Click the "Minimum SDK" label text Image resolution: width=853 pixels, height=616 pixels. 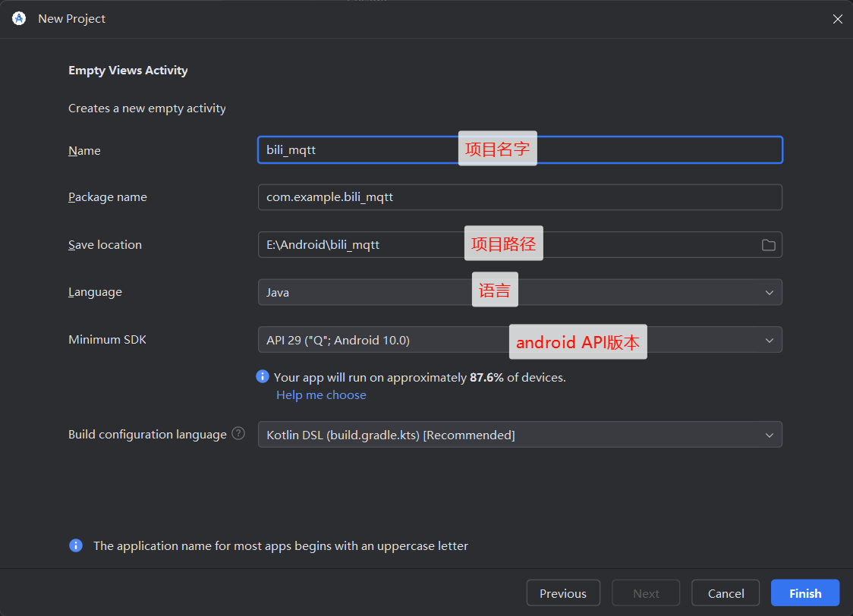(107, 340)
